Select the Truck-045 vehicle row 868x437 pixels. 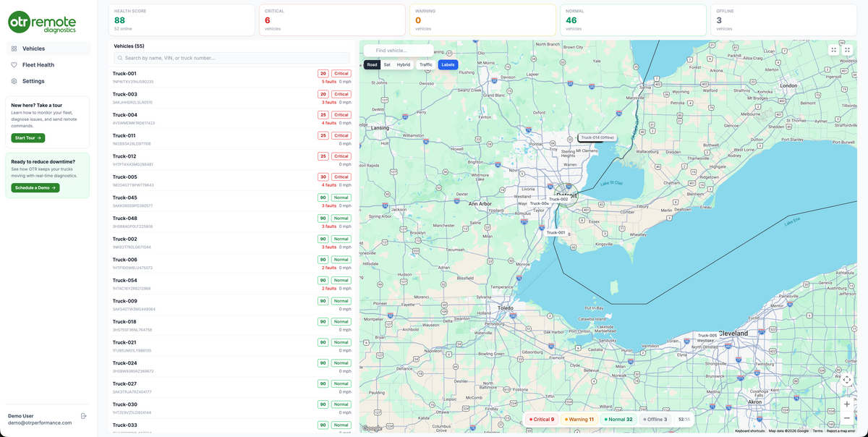[x=231, y=201]
